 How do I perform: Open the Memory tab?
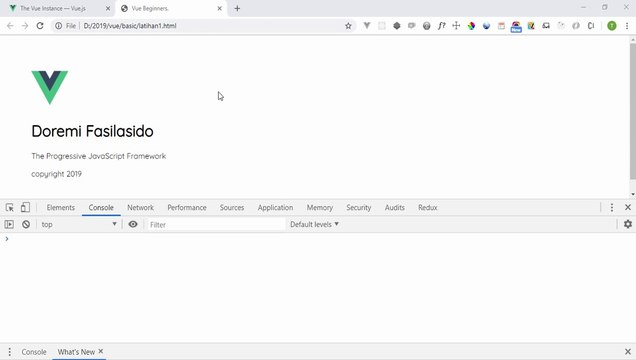[x=320, y=208]
